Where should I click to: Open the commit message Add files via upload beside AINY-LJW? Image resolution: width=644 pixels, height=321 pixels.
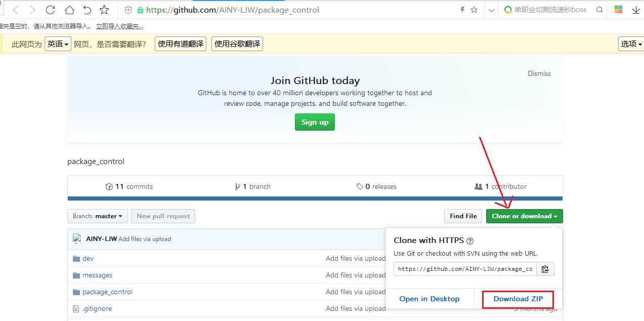coord(145,238)
